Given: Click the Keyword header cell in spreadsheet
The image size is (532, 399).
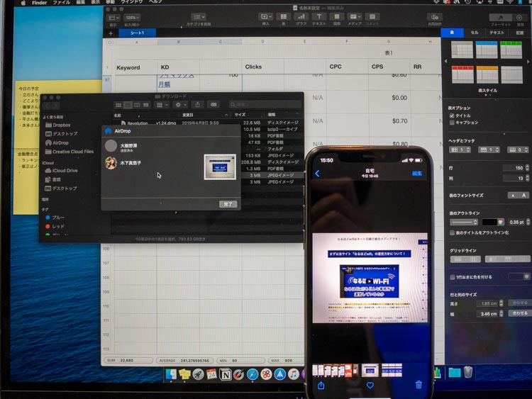Looking at the screenshot, I should 135,67.
